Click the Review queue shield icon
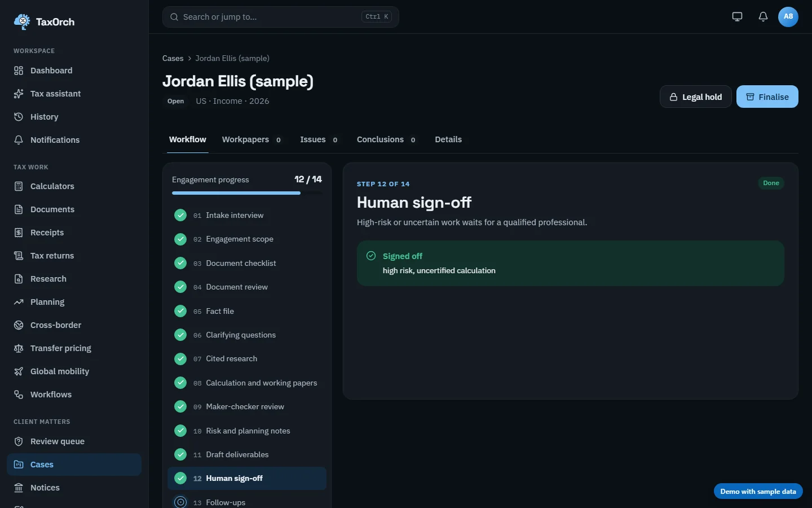The image size is (812, 508). 19,441
